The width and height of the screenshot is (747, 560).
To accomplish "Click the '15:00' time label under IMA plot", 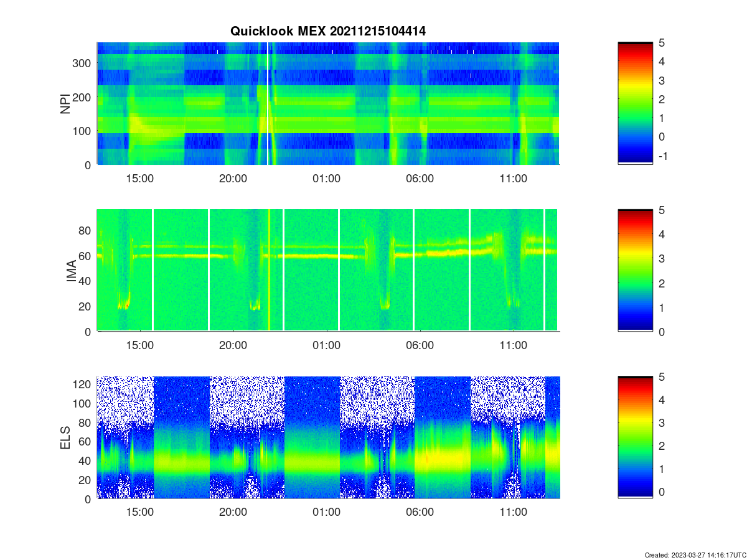I will [140, 345].
